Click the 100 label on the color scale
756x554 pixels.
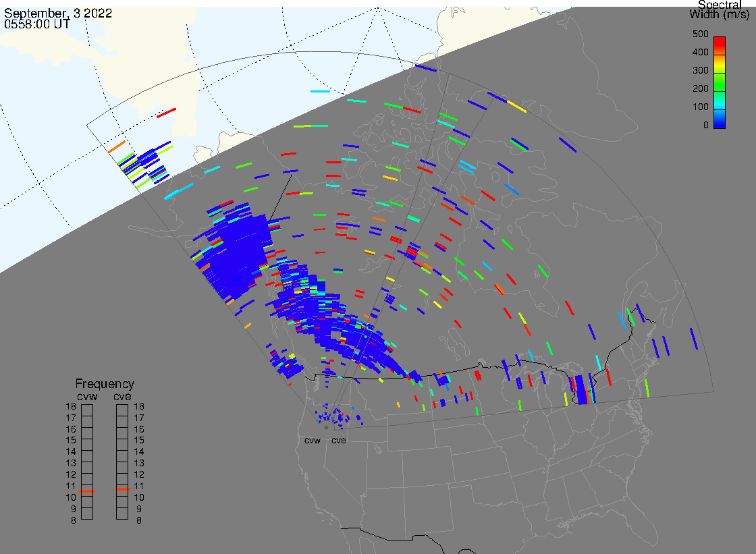coord(700,107)
